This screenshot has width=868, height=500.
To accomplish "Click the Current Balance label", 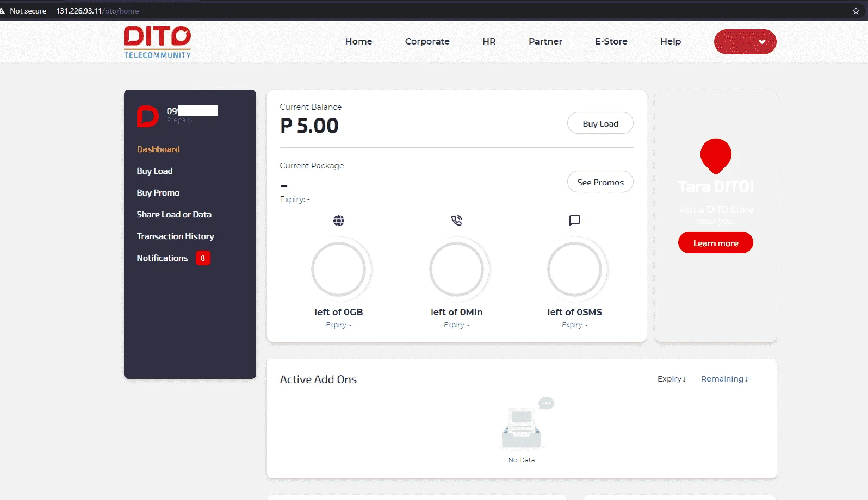I will (x=311, y=107).
